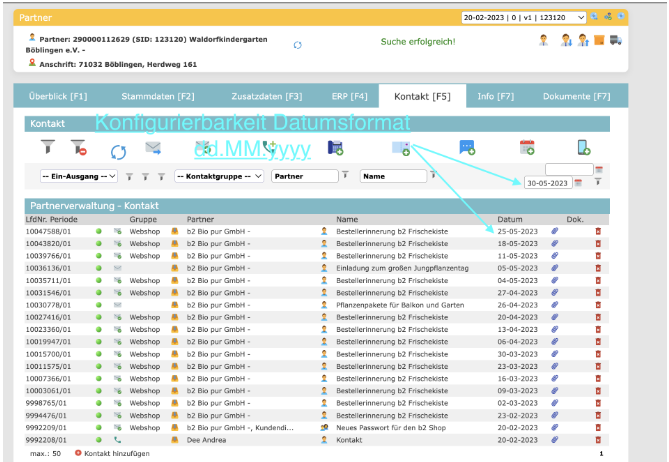Open attachment paperclip for 25-05-2023 entry
The width and height of the screenshot is (669, 462).
click(555, 231)
